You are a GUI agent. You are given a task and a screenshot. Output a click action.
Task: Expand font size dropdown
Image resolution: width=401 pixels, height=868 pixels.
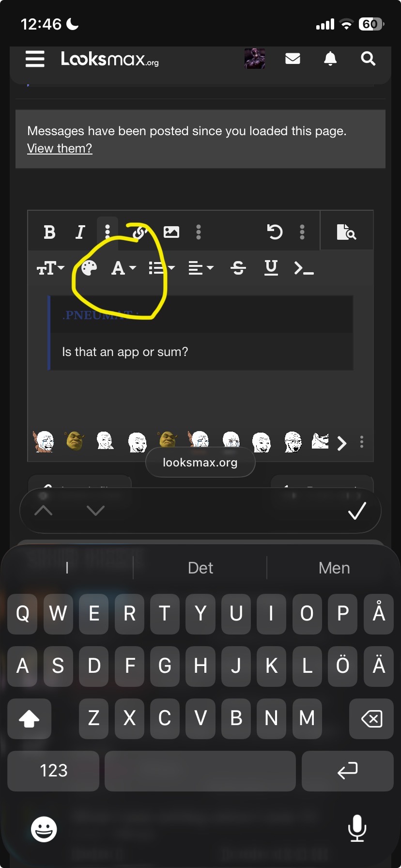coord(50,267)
